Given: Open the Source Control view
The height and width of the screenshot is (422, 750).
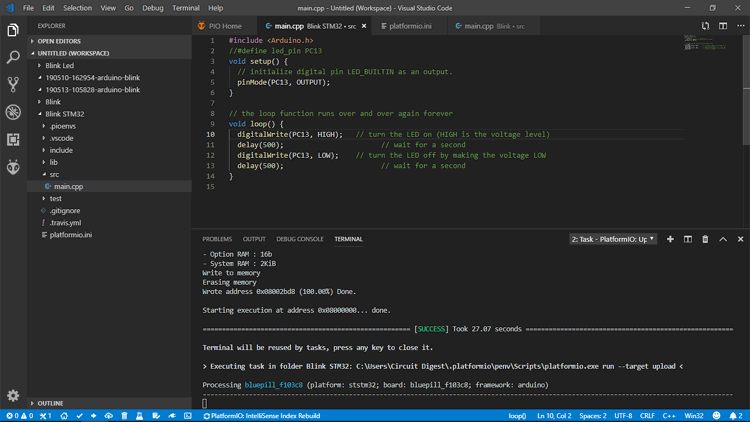Looking at the screenshot, I should tap(13, 85).
